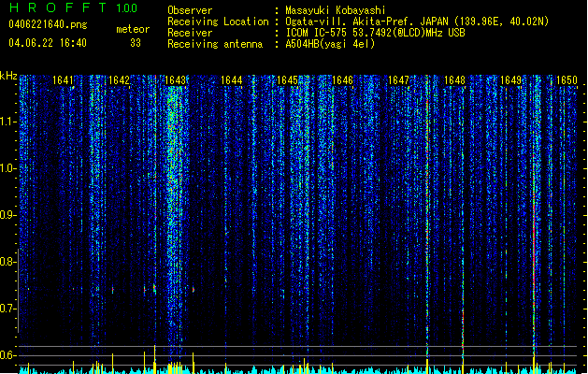Click the Ogata-vill. Akita-Pref. JAPAN location text
This screenshot has width=588, height=374.
click(417, 22)
